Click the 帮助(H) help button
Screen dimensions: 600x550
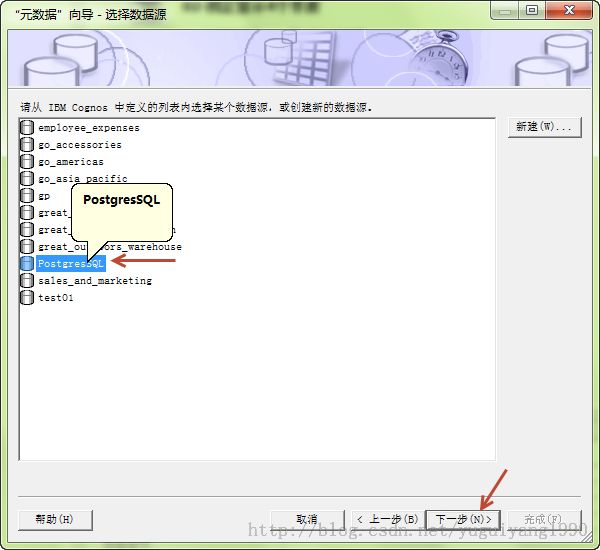tap(55, 519)
